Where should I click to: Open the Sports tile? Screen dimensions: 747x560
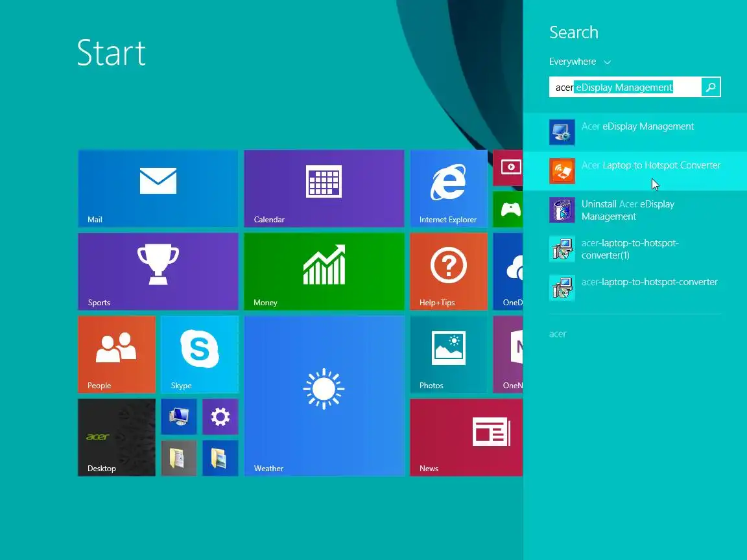[x=158, y=272]
